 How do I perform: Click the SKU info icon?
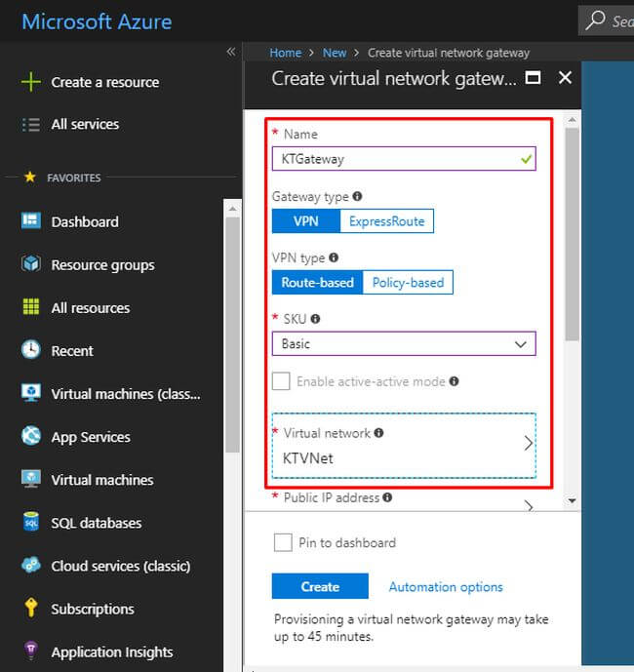[315, 319]
